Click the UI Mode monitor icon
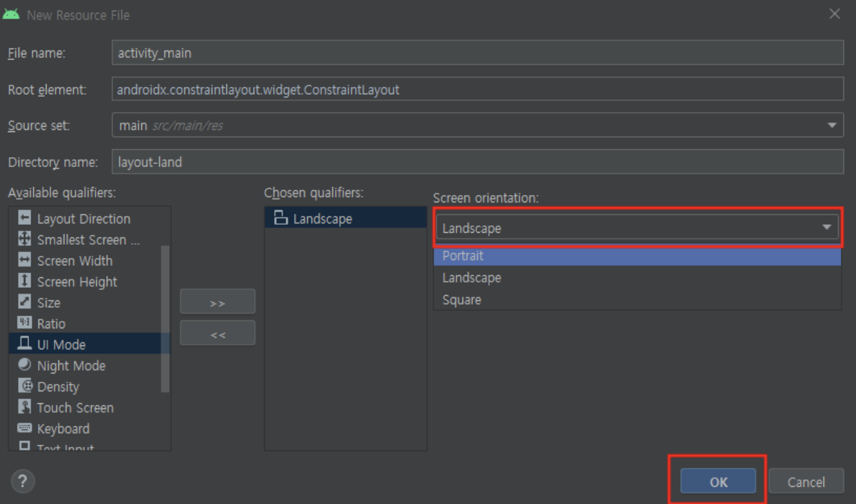 (25, 344)
